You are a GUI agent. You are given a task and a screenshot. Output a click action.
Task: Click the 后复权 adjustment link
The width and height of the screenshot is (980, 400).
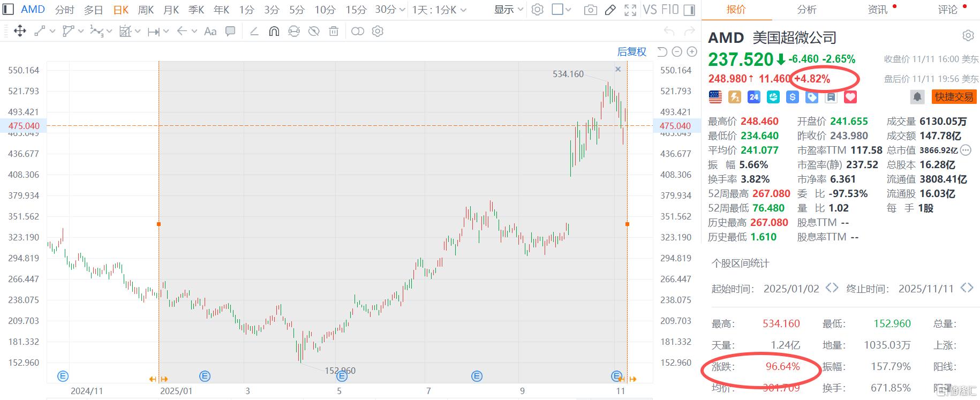coord(632,52)
